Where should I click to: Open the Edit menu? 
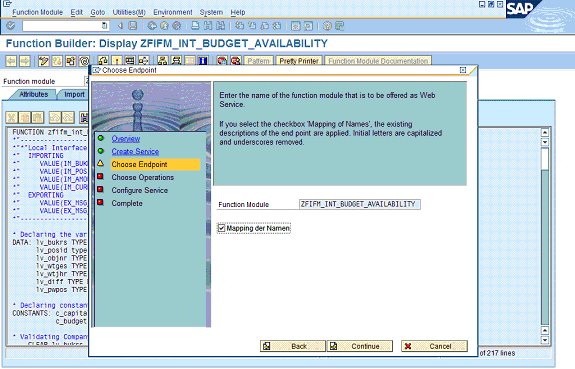click(x=77, y=12)
